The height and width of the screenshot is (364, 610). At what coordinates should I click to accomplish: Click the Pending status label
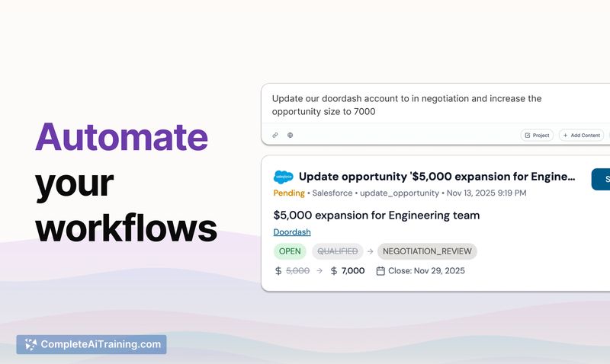289,193
